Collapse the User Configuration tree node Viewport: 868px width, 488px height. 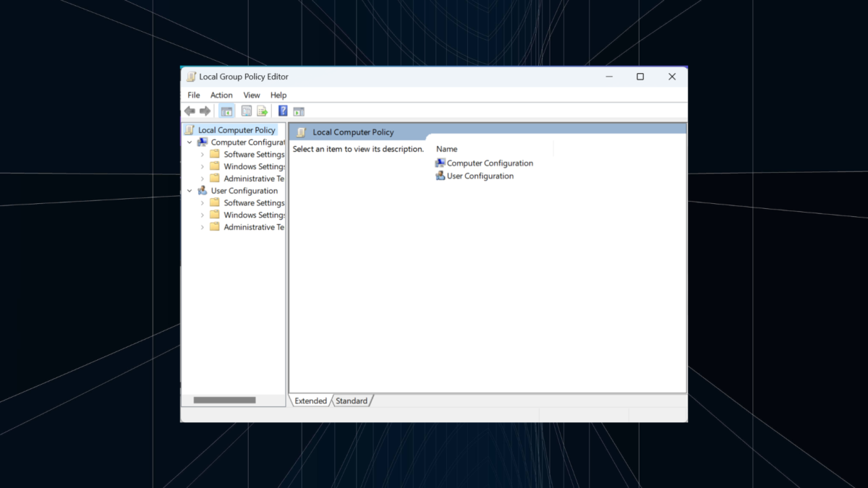[x=190, y=191]
